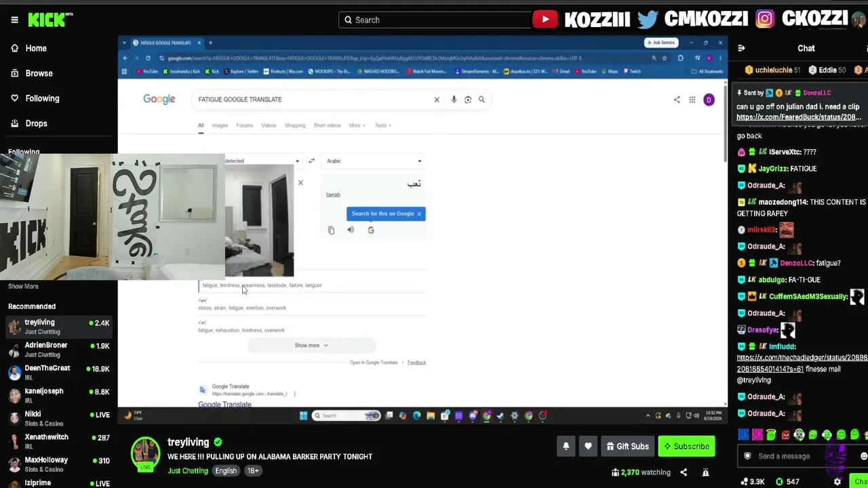The image size is (868, 488).
Task: Click the browser address bar
Action: tap(407, 58)
